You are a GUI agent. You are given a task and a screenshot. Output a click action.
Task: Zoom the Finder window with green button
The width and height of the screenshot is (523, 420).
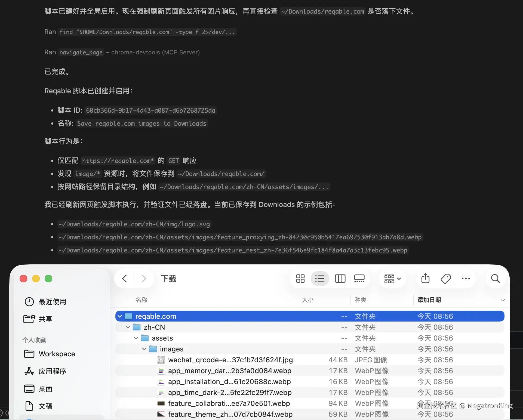tap(48, 279)
